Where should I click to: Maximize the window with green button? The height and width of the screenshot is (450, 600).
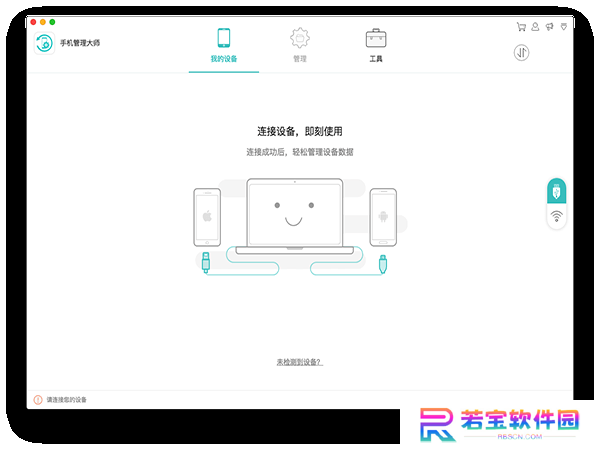[x=52, y=22]
